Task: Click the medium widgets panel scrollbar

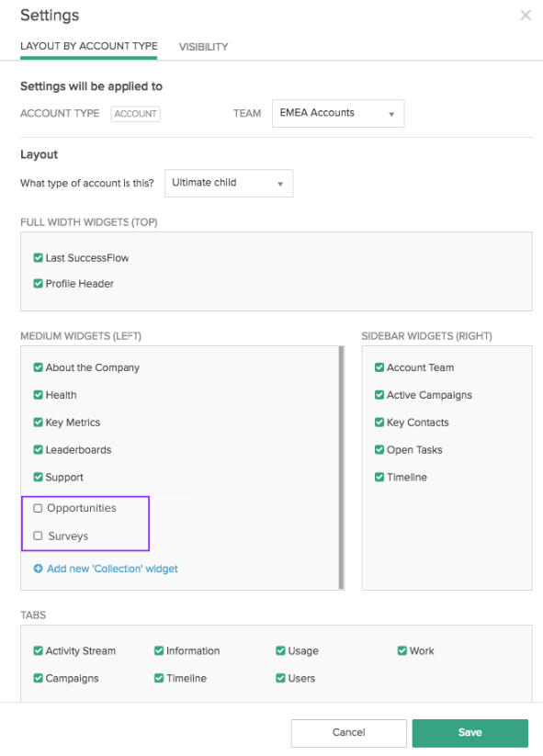Action: point(342,468)
